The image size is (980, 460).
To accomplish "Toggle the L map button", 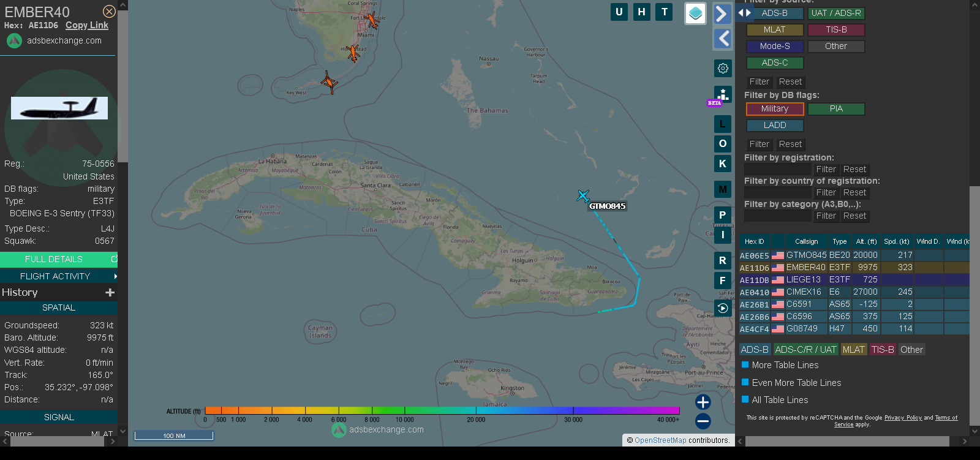I will pyautogui.click(x=723, y=124).
